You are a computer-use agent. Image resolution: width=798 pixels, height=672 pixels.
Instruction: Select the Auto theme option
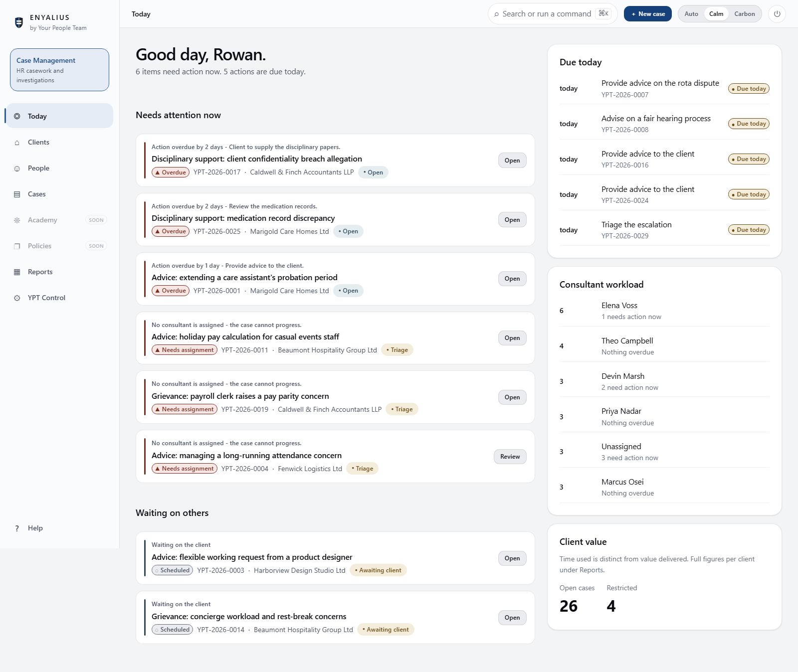[691, 14]
